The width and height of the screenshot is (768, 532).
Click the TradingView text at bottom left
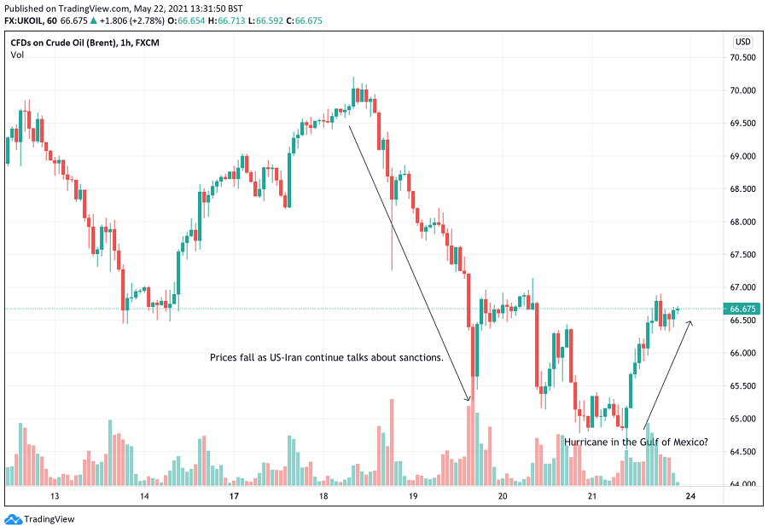[48, 519]
